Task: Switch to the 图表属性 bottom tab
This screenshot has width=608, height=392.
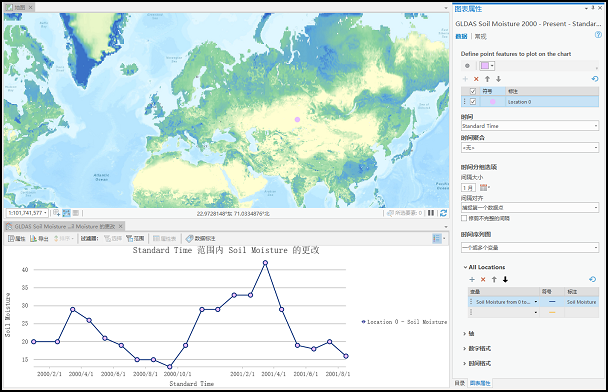Action: pyautogui.click(x=480, y=383)
